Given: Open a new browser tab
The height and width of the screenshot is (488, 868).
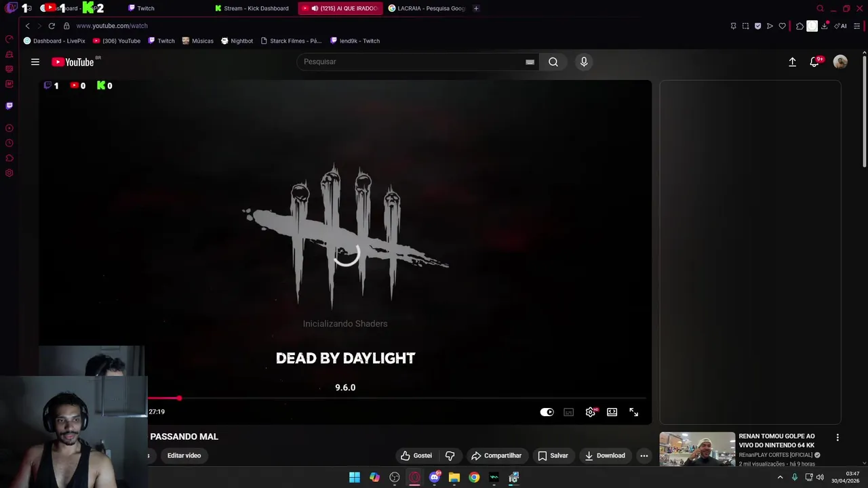Looking at the screenshot, I should [x=476, y=8].
